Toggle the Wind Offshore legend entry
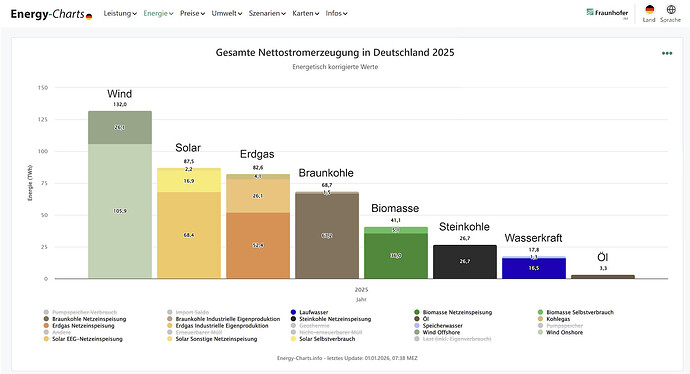 [x=437, y=332]
